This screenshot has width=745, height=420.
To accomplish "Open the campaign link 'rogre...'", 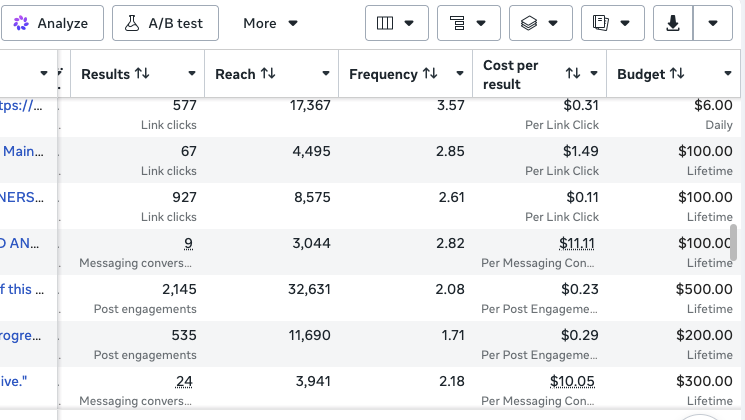I will pyautogui.click(x=20, y=335).
